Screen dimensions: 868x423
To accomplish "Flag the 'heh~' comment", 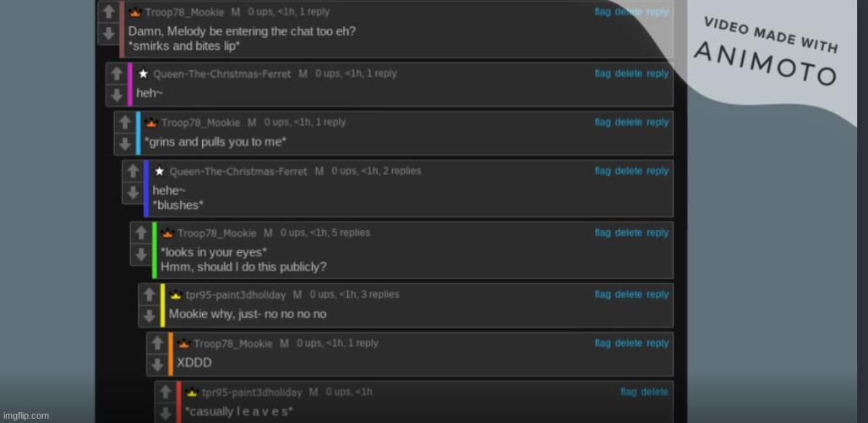I will [603, 74].
